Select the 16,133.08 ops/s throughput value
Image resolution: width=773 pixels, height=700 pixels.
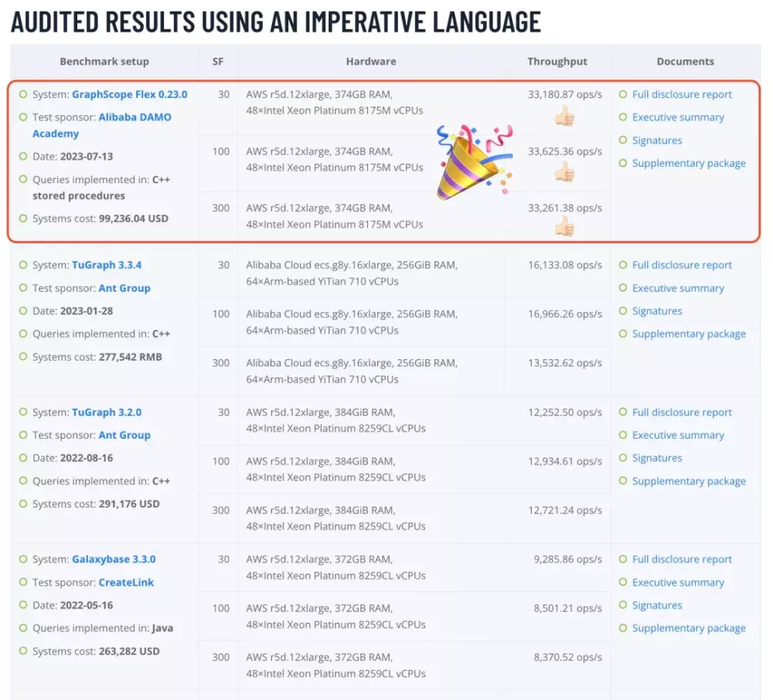coord(565,265)
